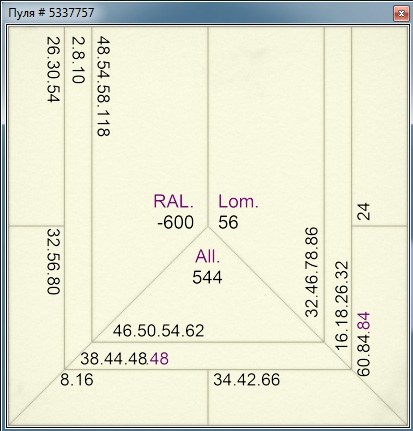Close the Пуля # 5337757 window
This screenshot has height=431, width=413.
[401, 14]
